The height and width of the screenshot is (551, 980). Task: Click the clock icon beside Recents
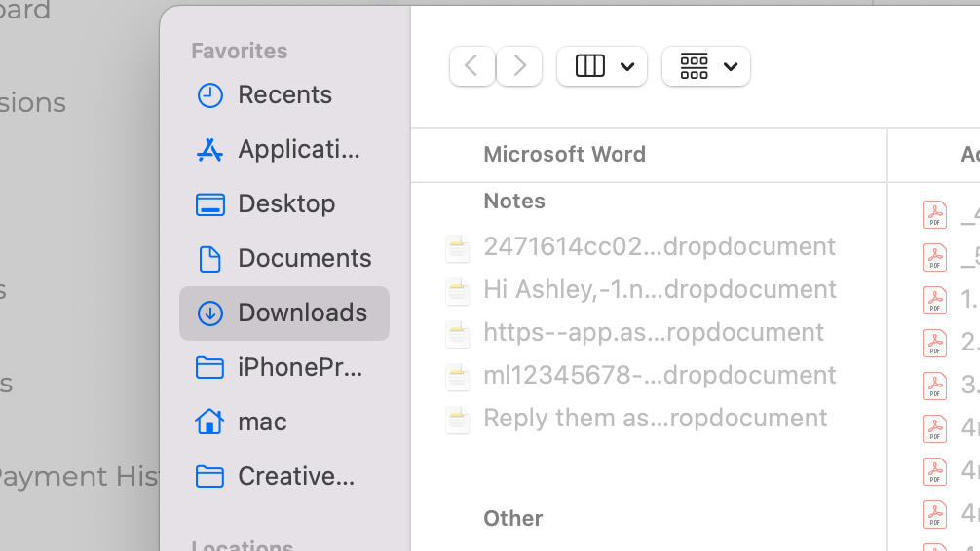click(209, 95)
